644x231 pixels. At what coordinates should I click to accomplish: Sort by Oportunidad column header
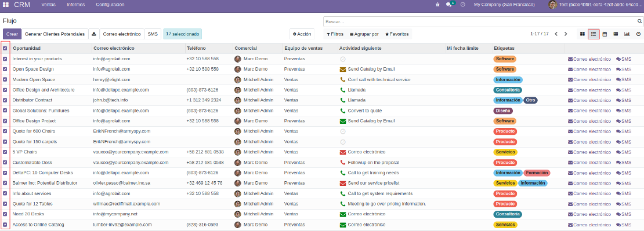click(x=27, y=48)
